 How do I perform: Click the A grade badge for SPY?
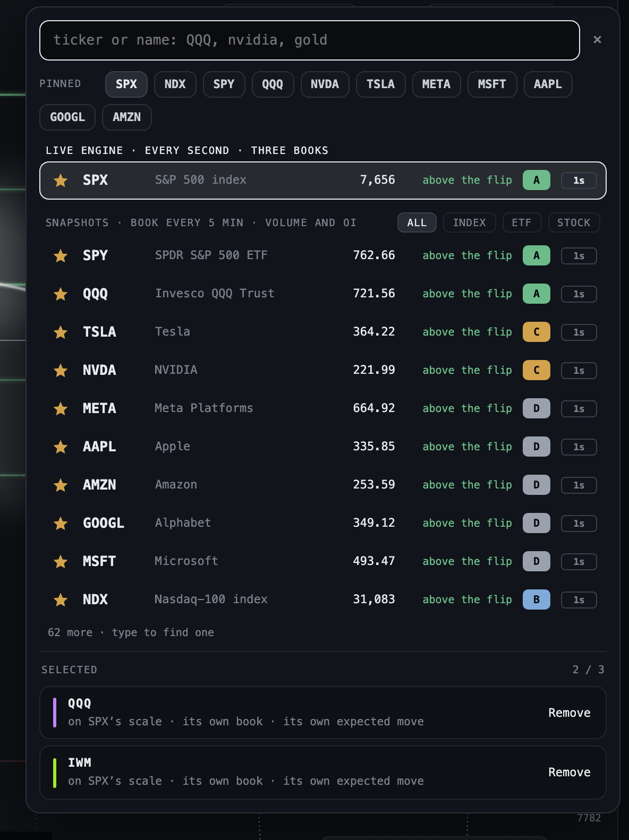[537, 256]
